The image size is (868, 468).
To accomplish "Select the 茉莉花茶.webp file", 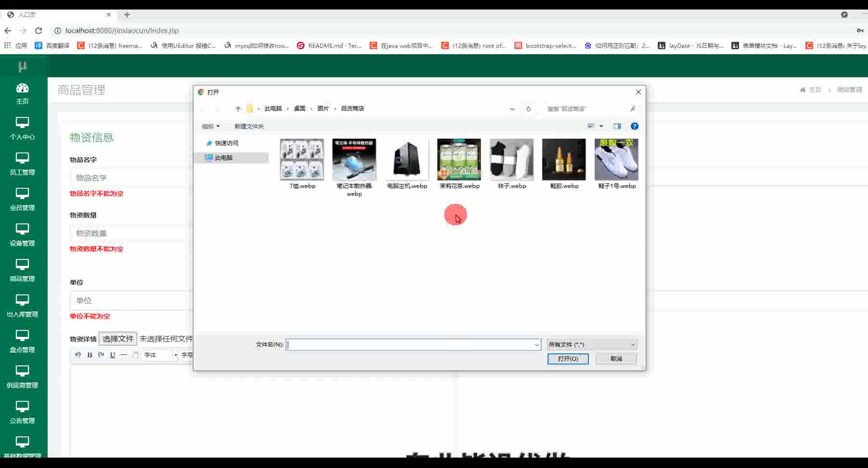I will click(x=460, y=164).
